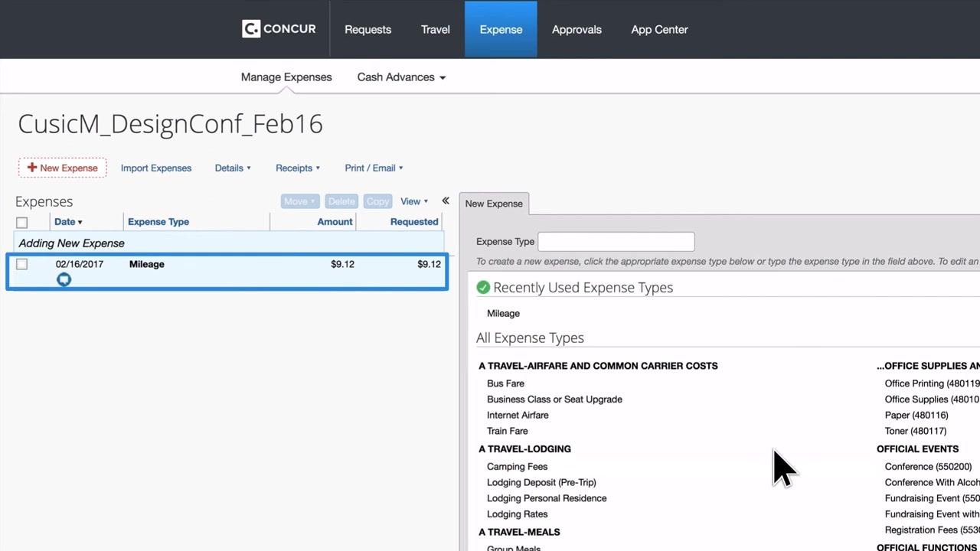
Task: Sort by Requested column header
Action: 414,222
